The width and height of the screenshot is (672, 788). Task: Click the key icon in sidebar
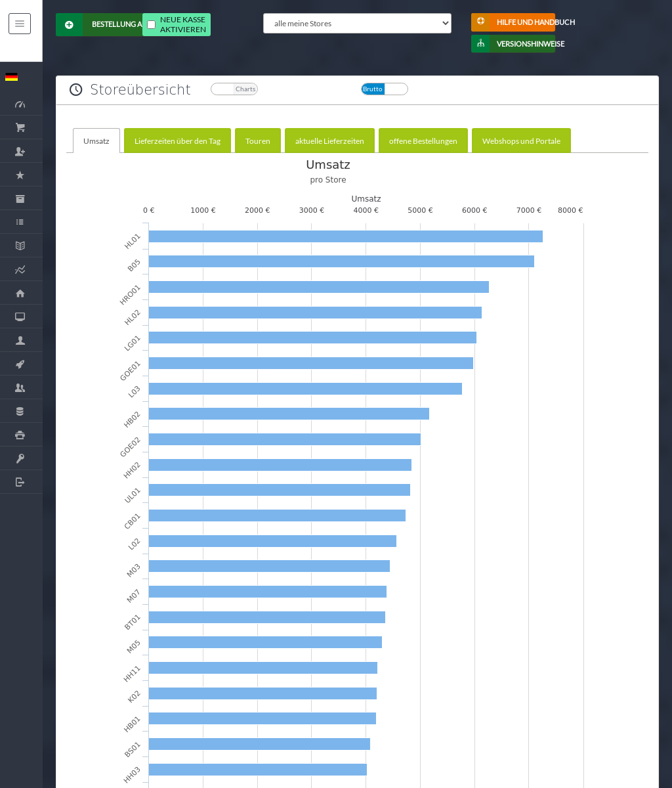coord(20,458)
